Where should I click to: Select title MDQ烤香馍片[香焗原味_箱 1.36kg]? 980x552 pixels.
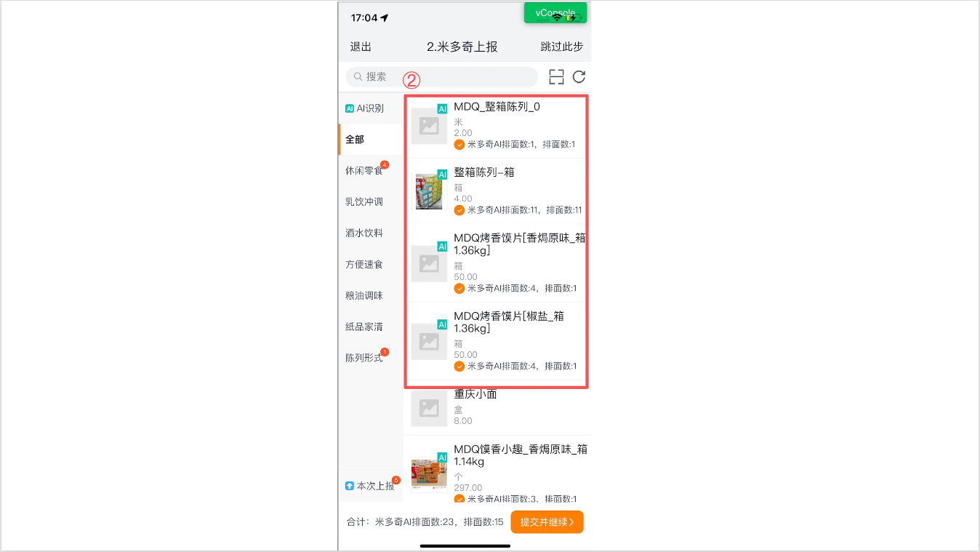pos(521,244)
